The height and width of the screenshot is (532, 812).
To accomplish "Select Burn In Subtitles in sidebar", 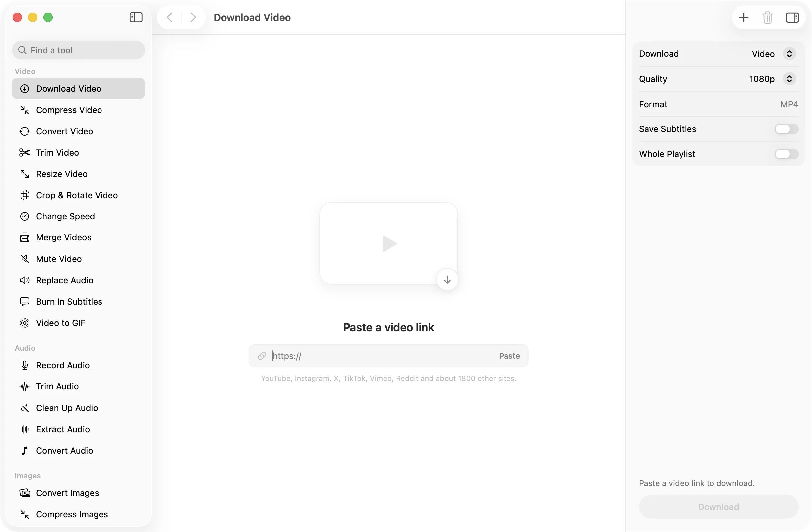I will click(78, 301).
